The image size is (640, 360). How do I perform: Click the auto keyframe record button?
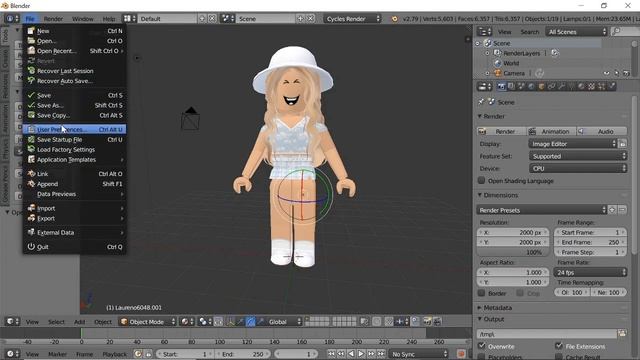point(461,354)
